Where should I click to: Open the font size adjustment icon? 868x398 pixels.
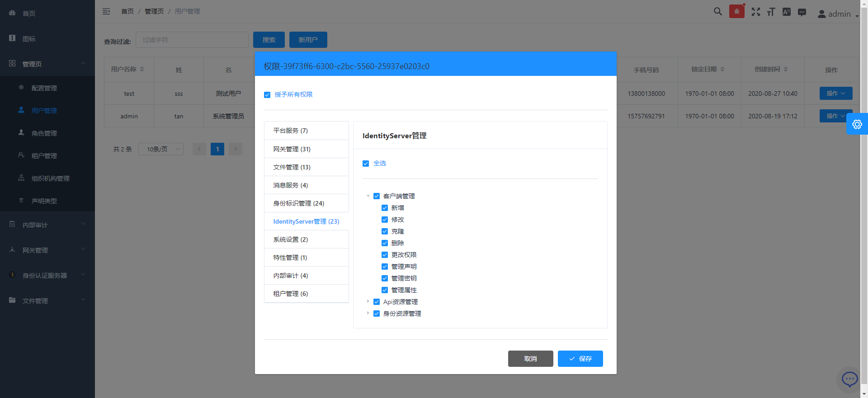click(x=771, y=12)
